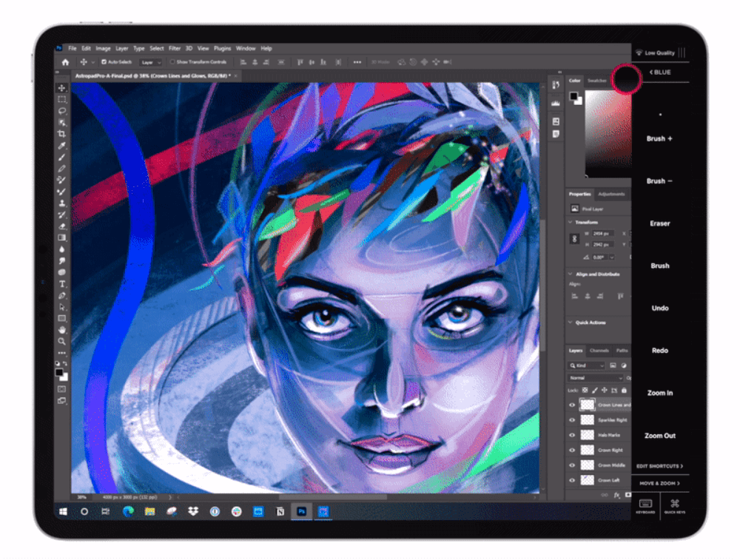Open the Image menu
Image resolution: width=740 pixels, height=560 pixels.
[103, 48]
